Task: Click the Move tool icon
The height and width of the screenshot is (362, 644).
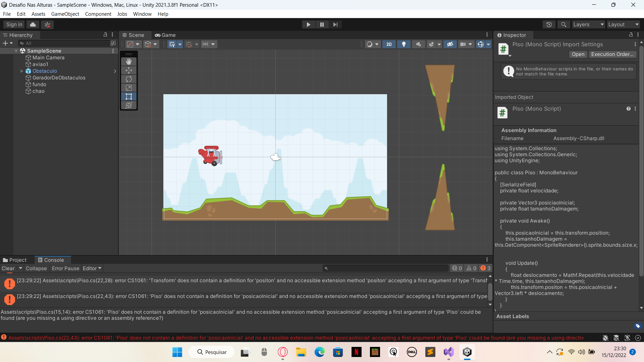Action: click(x=129, y=70)
